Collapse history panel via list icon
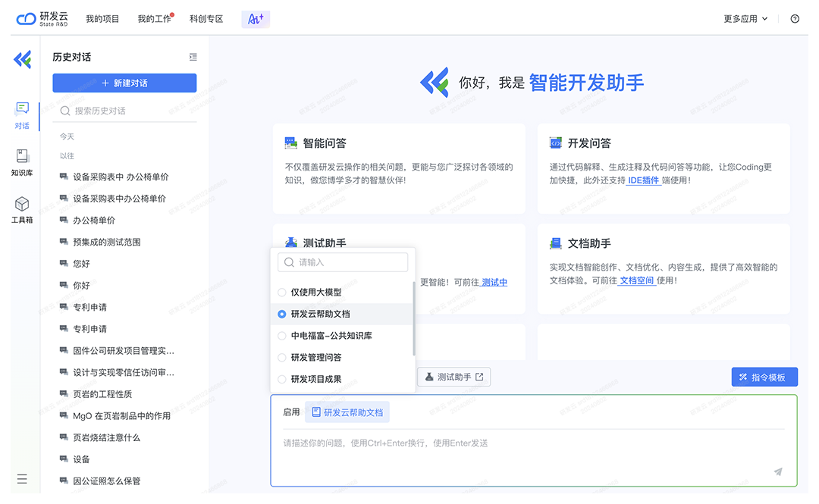 (x=193, y=57)
